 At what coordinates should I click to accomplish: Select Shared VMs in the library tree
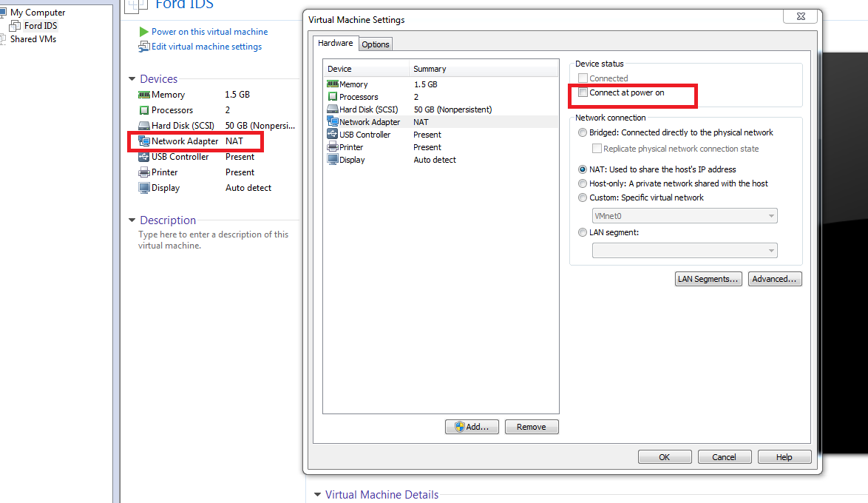click(x=33, y=38)
